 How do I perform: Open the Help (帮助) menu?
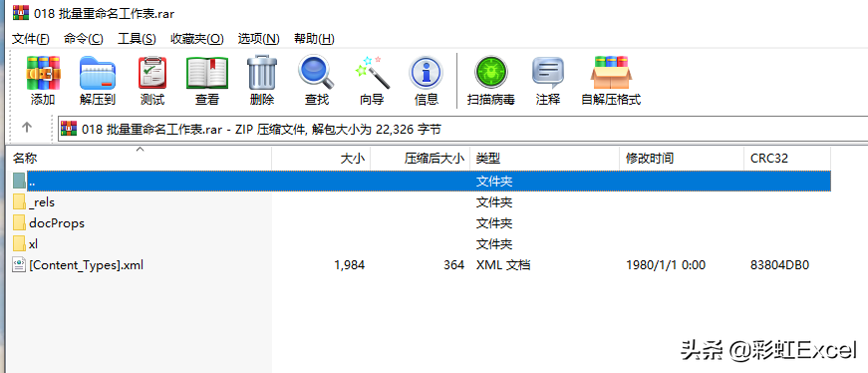coord(314,39)
